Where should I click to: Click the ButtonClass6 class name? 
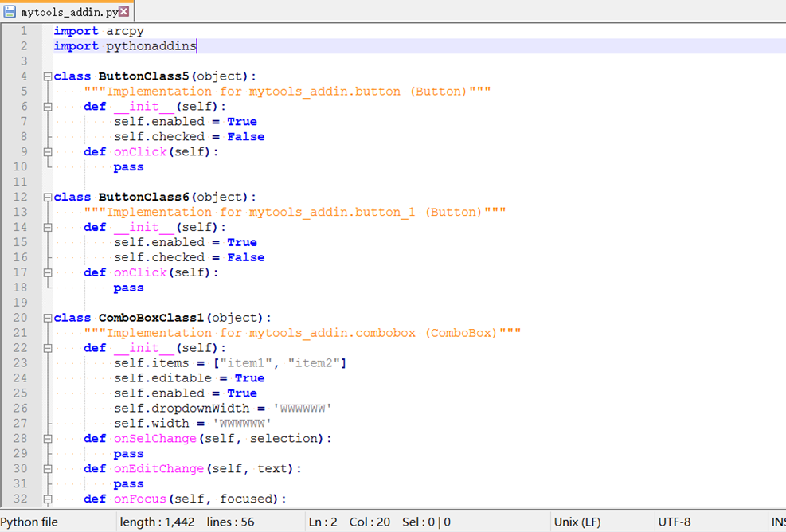point(143,197)
